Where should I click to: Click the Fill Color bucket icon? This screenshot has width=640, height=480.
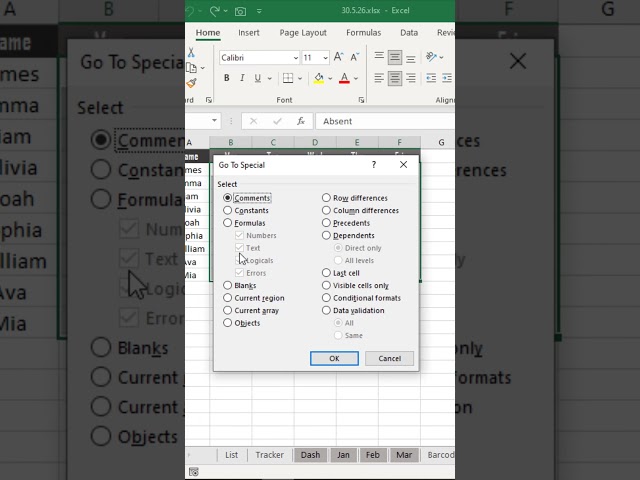(x=319, y=78)
